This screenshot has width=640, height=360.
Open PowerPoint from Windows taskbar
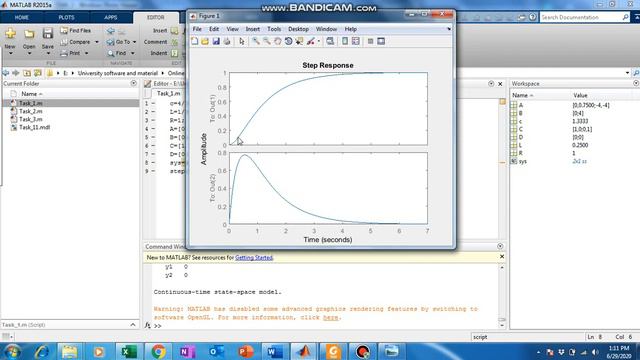point(245,351)
